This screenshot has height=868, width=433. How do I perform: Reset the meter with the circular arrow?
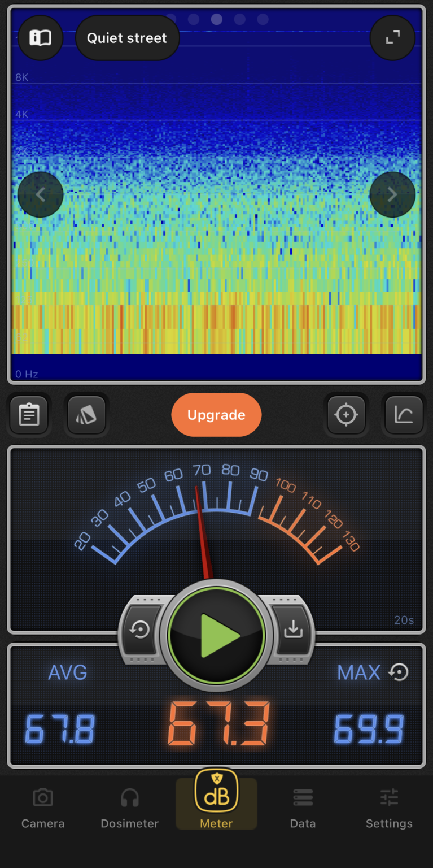pyautogui.click(x=140, y=630)
